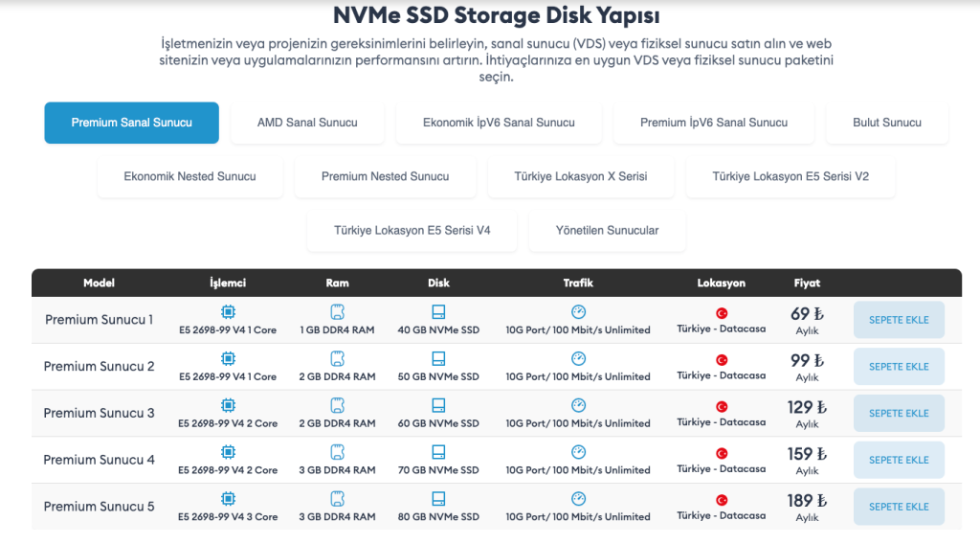Click the Turkish flag icon in Premium Sunucu 5 row
The width and height of the screenshot is (980, 544).
pos(722,500)
